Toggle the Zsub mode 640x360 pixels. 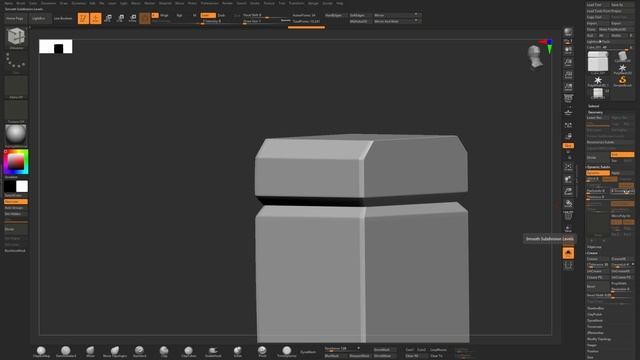click(x=221, y=15)
